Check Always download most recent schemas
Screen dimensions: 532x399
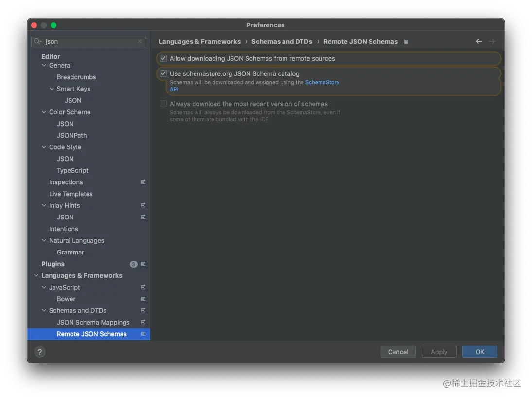(163, 104)
